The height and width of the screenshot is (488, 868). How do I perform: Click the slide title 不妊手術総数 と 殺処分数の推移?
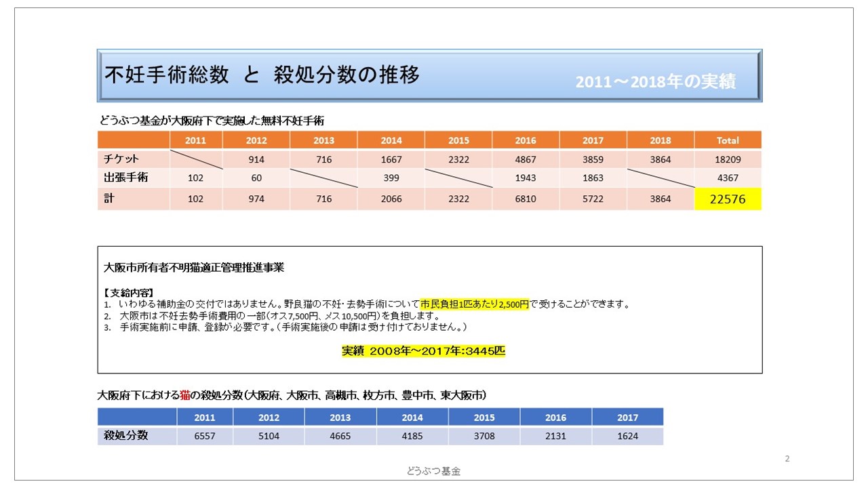[262, 75]
